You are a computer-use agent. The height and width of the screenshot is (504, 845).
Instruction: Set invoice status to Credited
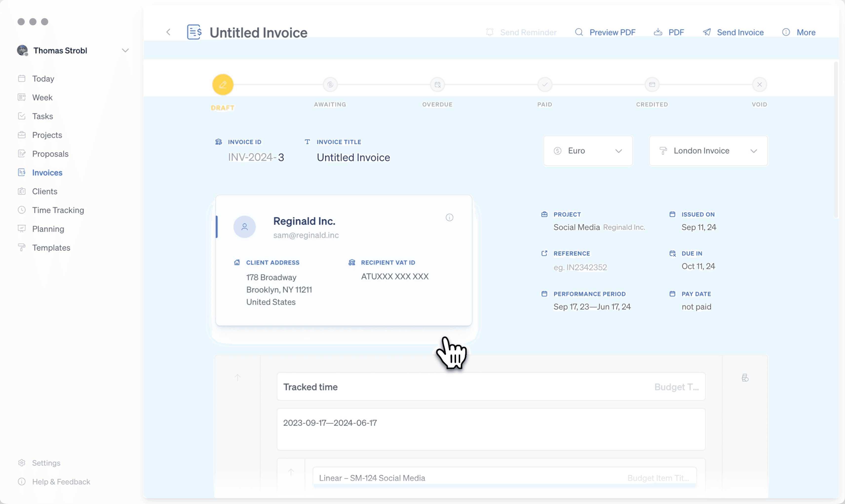point(652,85)
